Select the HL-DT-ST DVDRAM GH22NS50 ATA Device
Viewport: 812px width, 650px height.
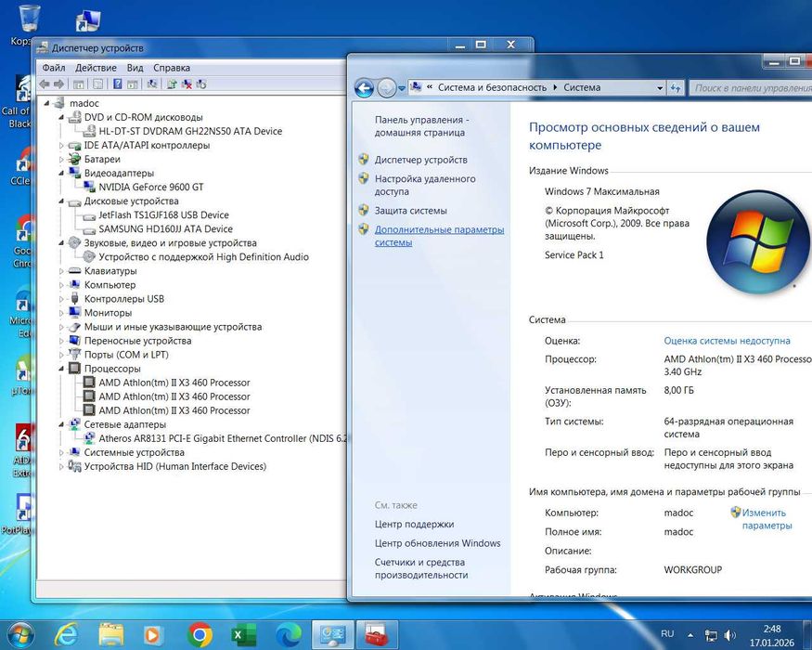pos(190,131)
